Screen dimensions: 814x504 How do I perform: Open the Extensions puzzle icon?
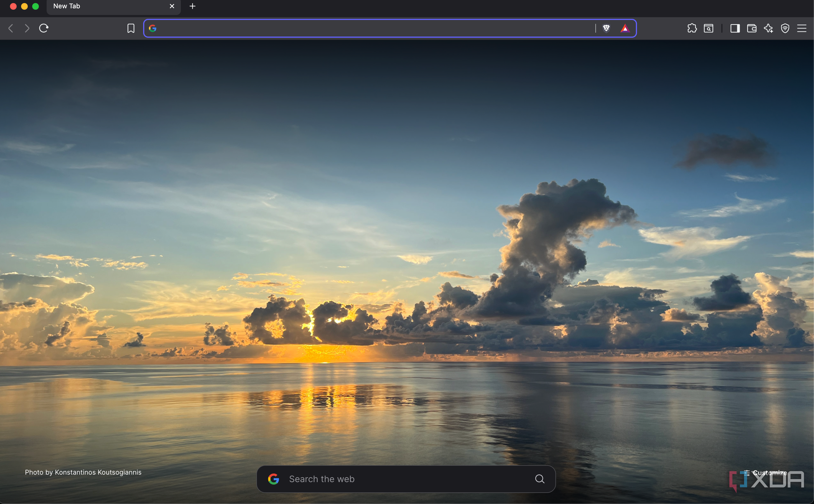[692, 28]
